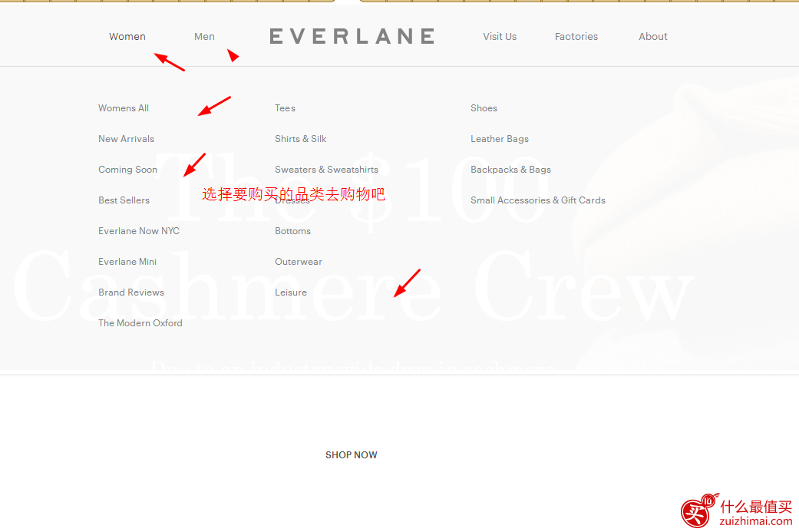Browse the Bottoms category
The height and width of the screenshot is (532, 799).
pos(293,231)
